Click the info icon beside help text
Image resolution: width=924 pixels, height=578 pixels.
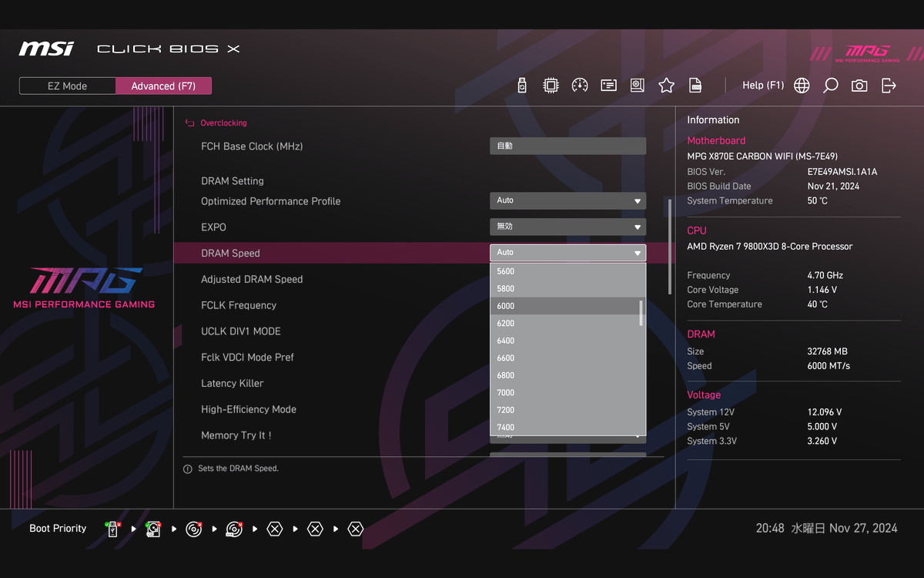188,469
